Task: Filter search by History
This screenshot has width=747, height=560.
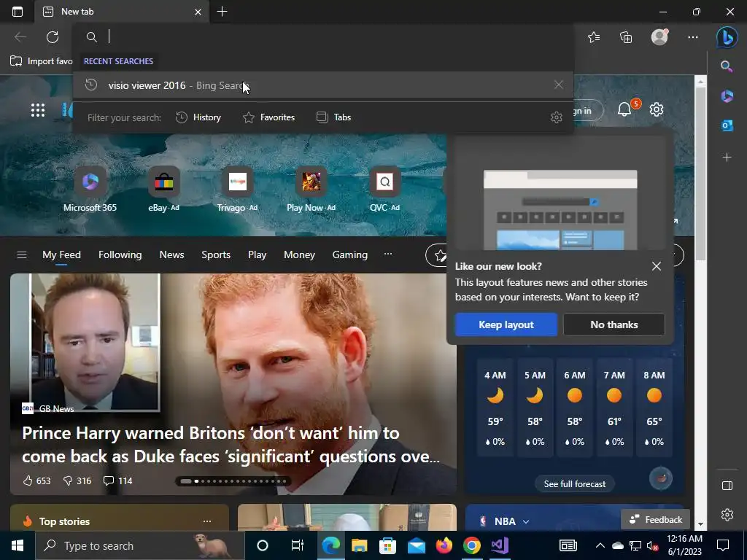Action: (x=198, y=117)
